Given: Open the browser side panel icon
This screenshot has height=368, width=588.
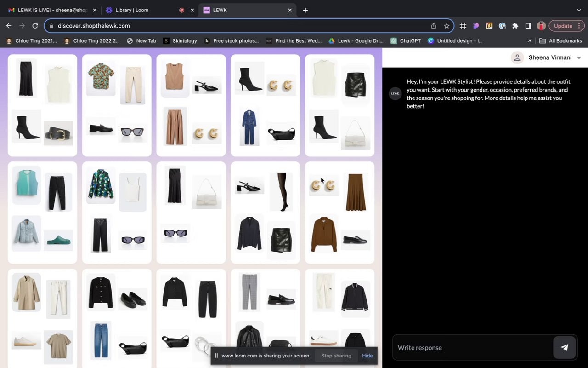Looking at the screenshot, I should pos(527,26).
